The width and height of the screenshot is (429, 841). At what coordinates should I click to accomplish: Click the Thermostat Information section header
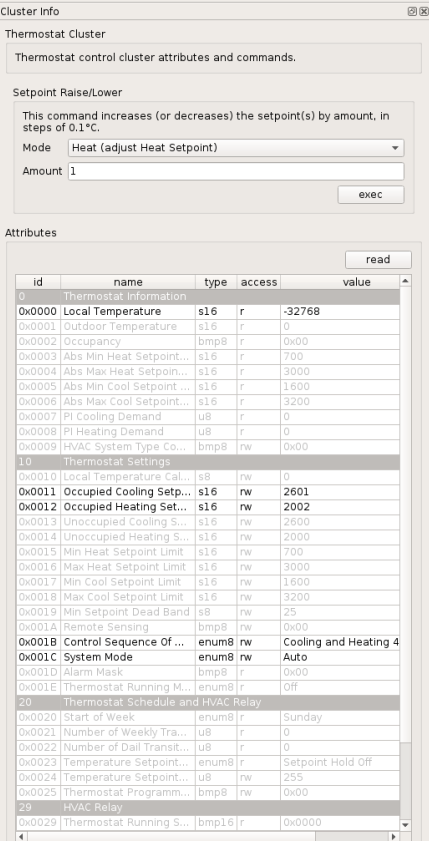click(x=208, y=297)
